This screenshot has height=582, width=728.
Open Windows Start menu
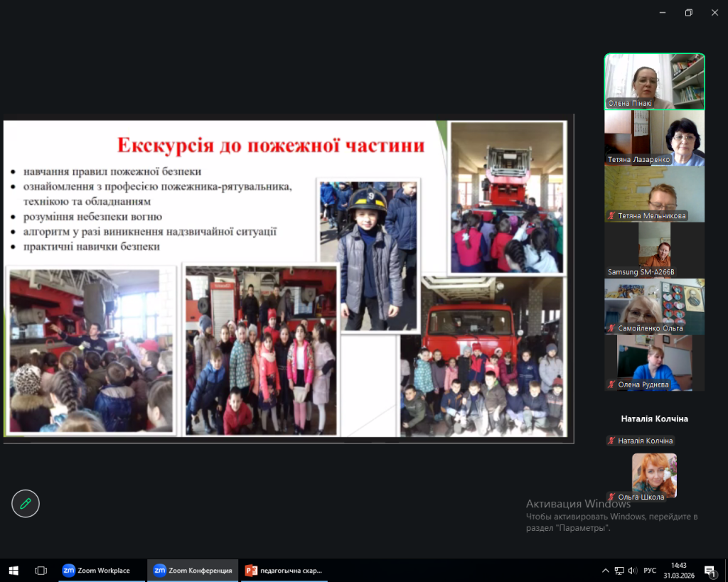click(x=13, y=570)
